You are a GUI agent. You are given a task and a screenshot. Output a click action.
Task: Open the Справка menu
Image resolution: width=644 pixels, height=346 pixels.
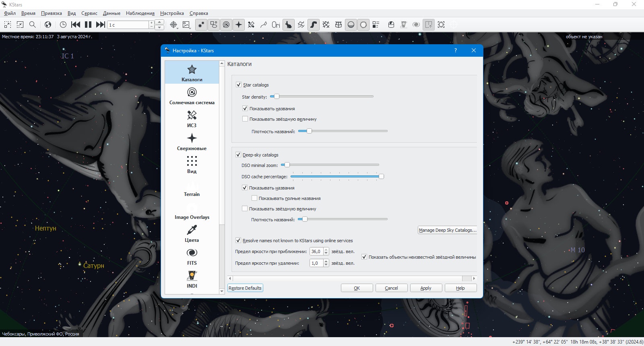click(x=199, y=13)
